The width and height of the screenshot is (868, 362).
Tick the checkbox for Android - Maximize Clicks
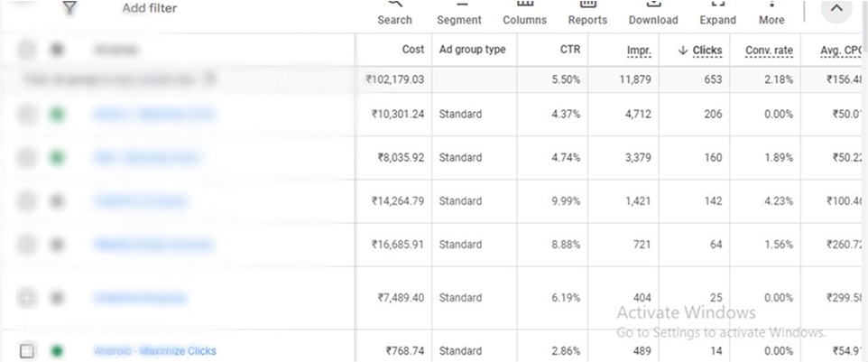pyautogui.click(x=27, y=351)
